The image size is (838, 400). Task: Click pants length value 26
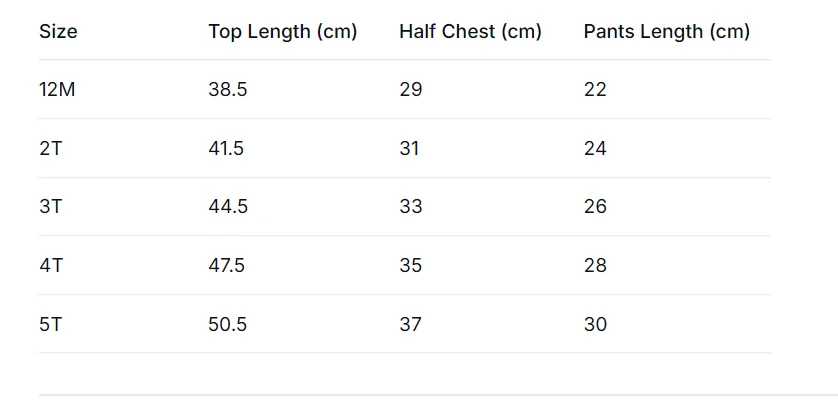click(595, 206)
